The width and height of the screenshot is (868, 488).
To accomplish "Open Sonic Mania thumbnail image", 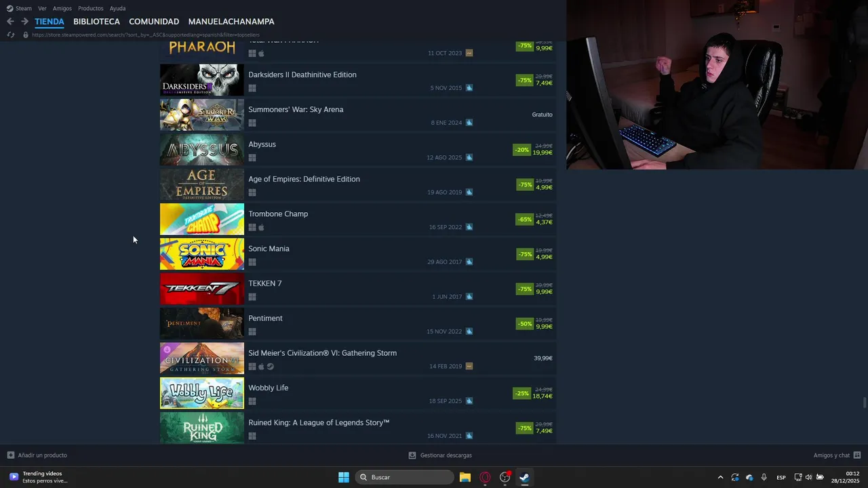I will (202, 254).
